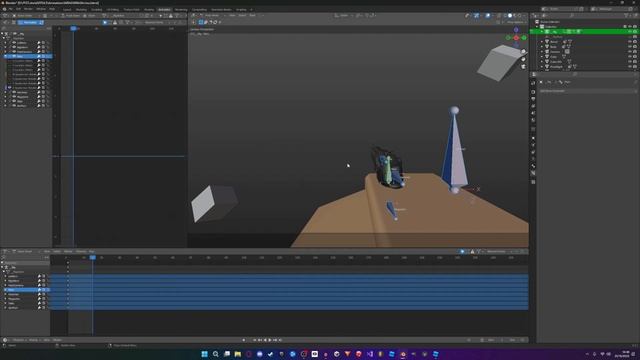Add a new workspace with plus tab
This screenshot has width=640, height=360.
pyautogui.click(x=251, y=9)
